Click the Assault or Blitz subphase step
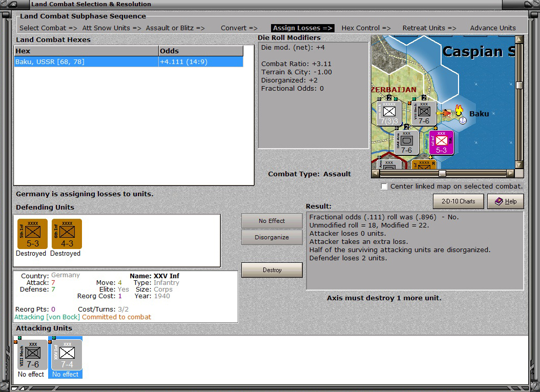 coord(175,28)
